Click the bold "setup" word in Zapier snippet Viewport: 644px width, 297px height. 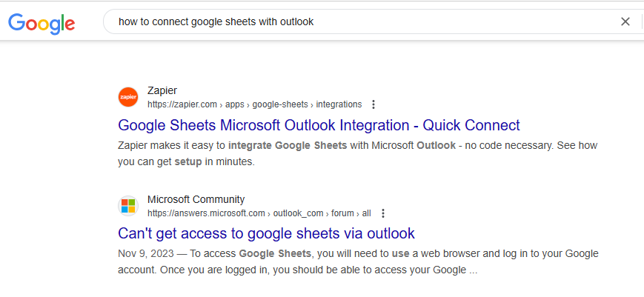click(188, 162)
